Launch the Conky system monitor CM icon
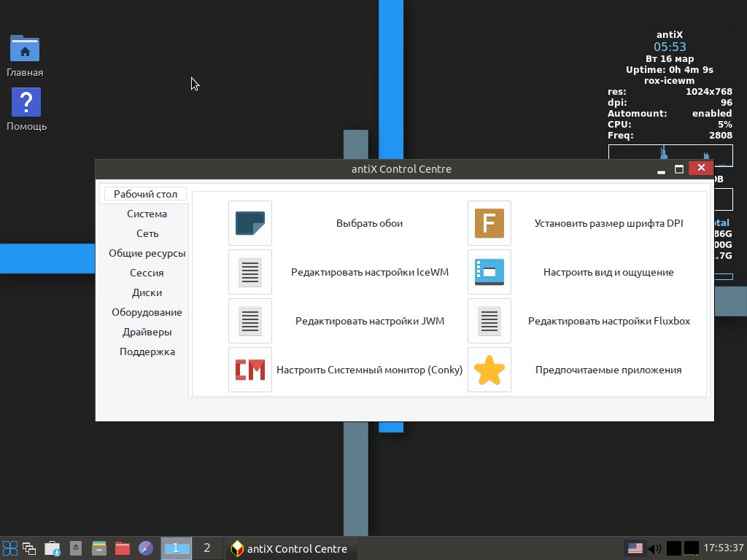This screenshot has width=747, height=560. coord(249,370)
